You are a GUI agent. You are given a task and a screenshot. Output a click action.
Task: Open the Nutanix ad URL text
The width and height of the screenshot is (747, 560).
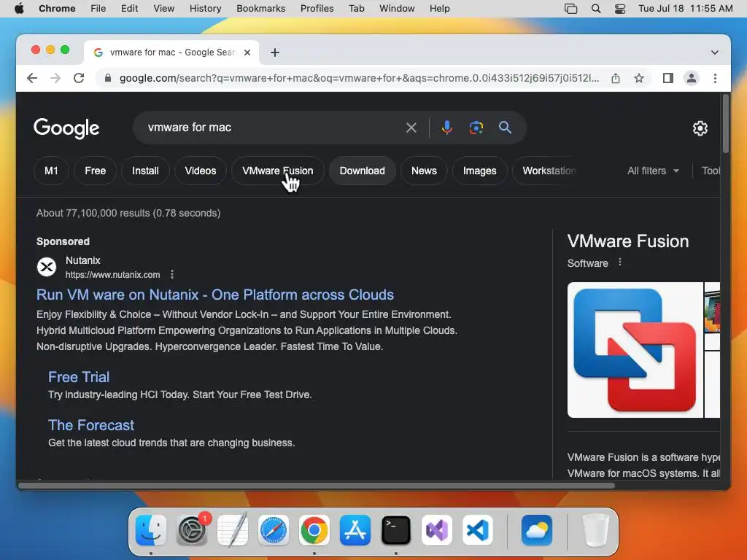(x=112, y=275)
